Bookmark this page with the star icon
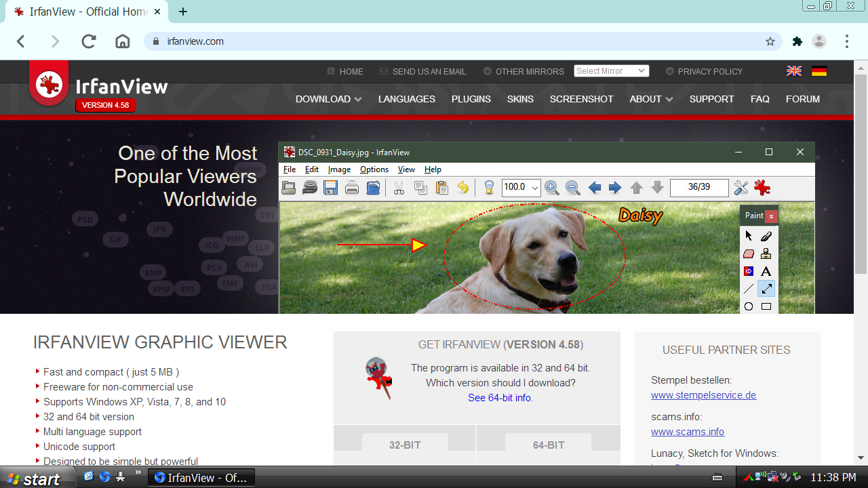 pos(770,41)
